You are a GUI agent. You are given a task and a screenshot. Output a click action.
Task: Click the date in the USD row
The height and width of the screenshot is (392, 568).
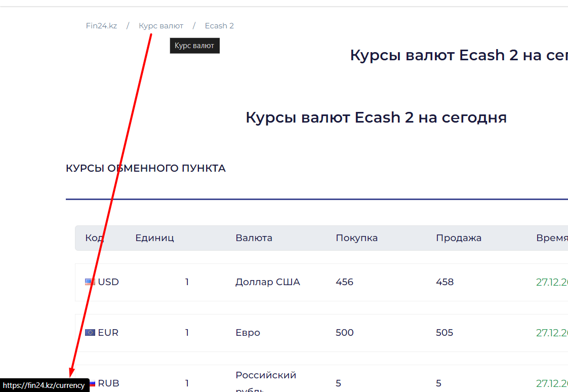point(552,282)
